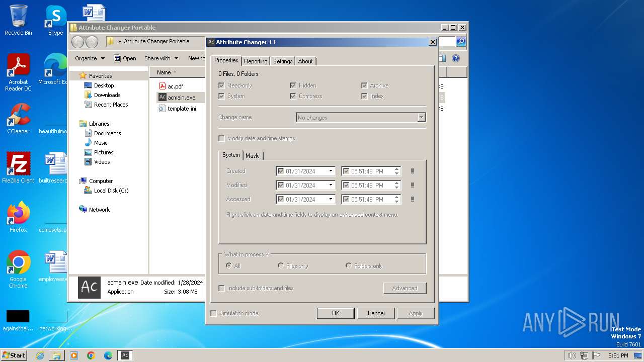Open Microsoft Edge desktop shortcut
The width and height of the screenshot is (644, 362).
55,69
